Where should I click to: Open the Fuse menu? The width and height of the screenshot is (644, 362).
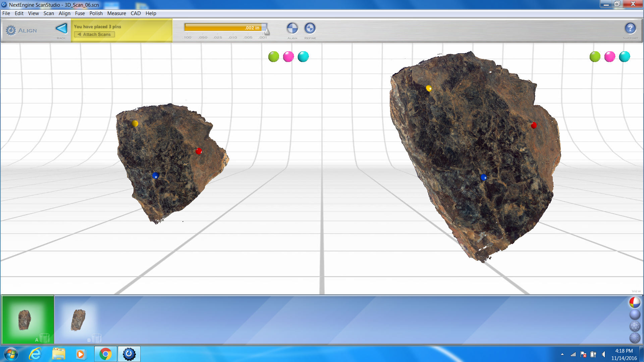pyautogui.click(x=80, y=13)
